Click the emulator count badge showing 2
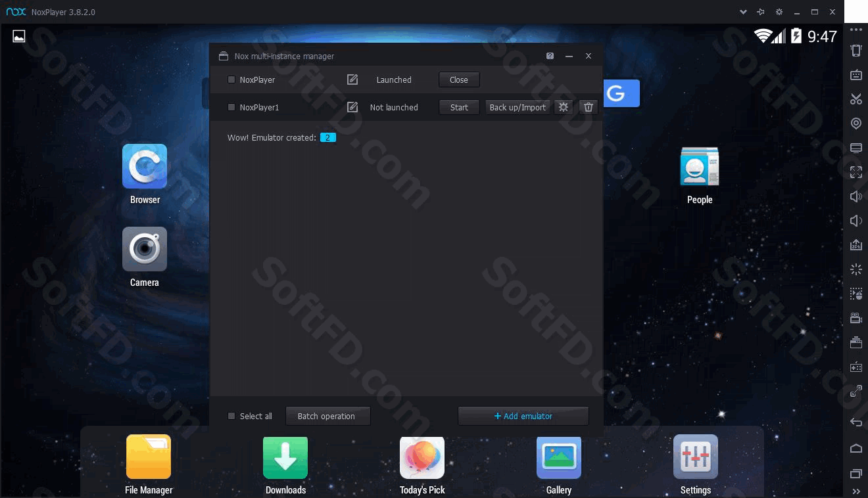868x498 pixels. point(328,137)
